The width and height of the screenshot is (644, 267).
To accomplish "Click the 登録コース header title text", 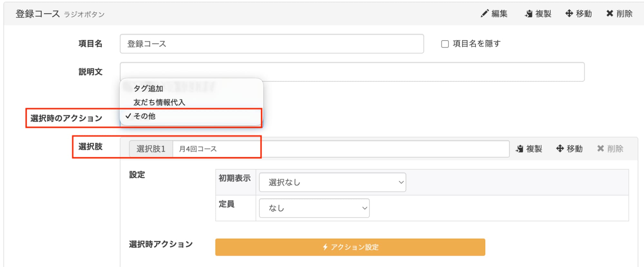I will point(38,14).
